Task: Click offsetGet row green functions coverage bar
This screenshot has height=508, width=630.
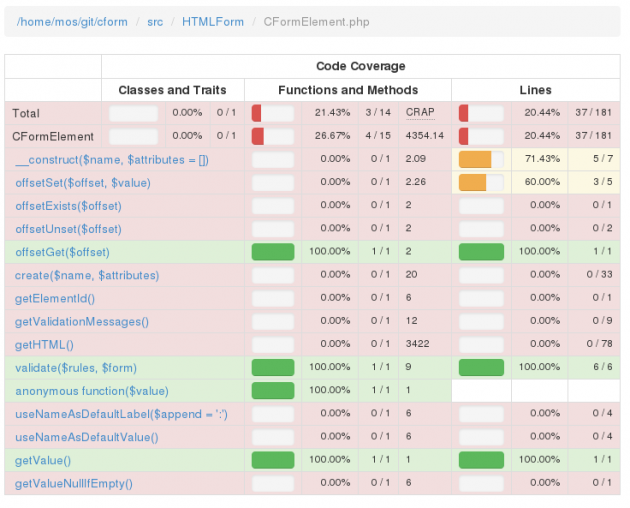Action: click(273, 252)
